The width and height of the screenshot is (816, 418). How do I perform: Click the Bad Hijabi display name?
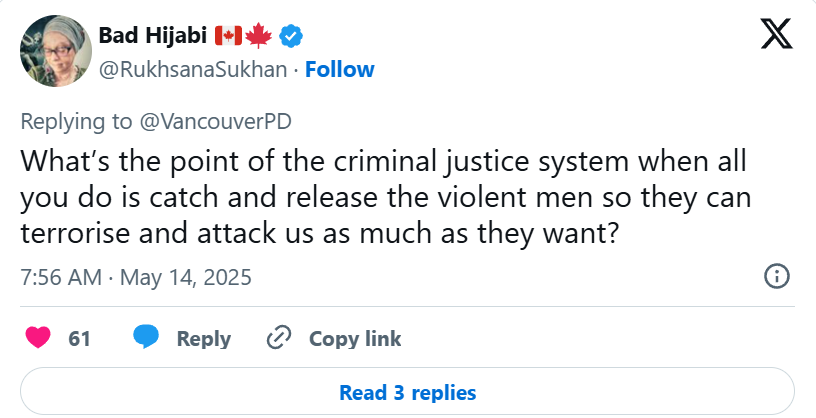point(152,37)
